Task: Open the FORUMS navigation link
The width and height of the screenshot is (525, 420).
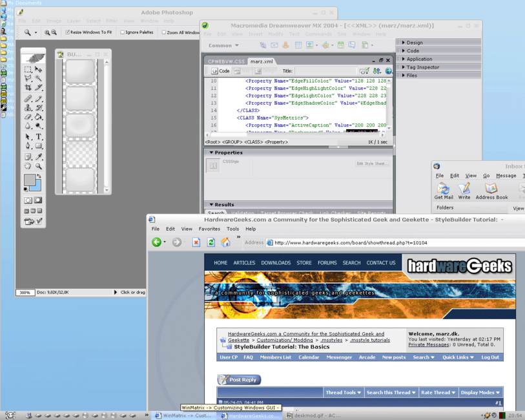Action: [327, 262]
